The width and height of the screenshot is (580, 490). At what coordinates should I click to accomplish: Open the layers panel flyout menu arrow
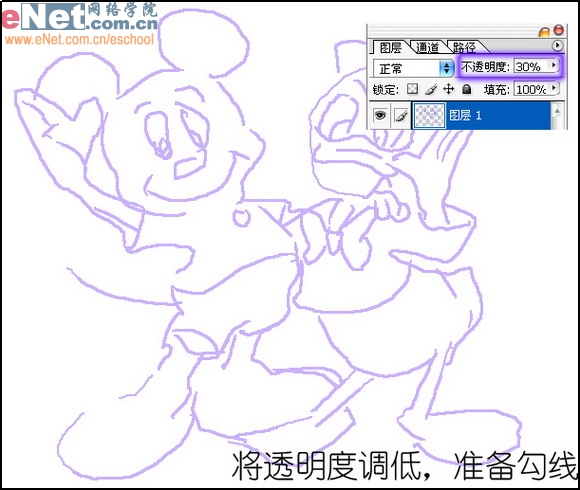557,46
